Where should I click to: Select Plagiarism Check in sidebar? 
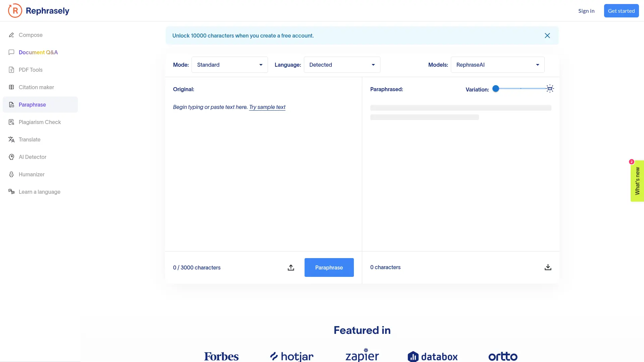pyautogui.click(x=40, y=122)
